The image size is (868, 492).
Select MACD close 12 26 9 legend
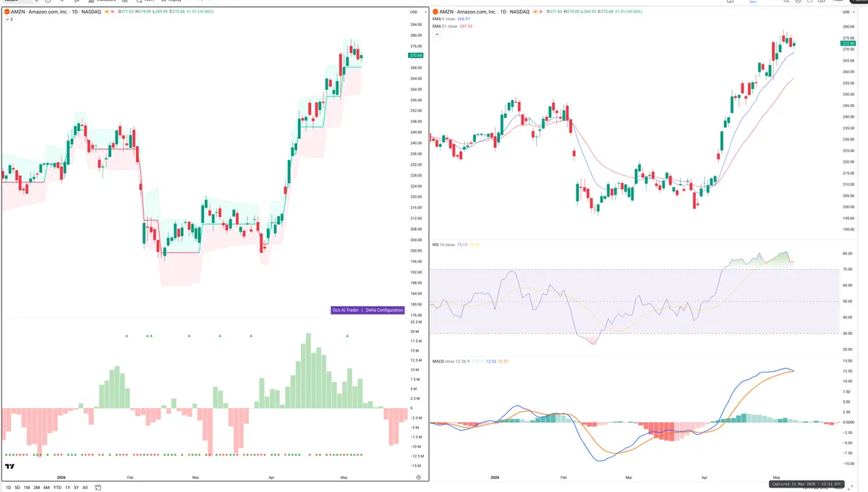click(x=451, y=360)
